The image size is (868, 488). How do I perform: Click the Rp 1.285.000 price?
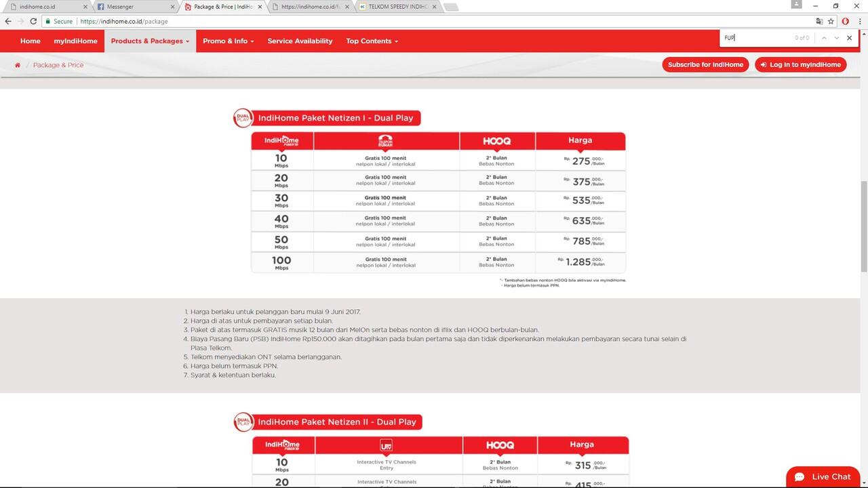(x=581, y=262)
